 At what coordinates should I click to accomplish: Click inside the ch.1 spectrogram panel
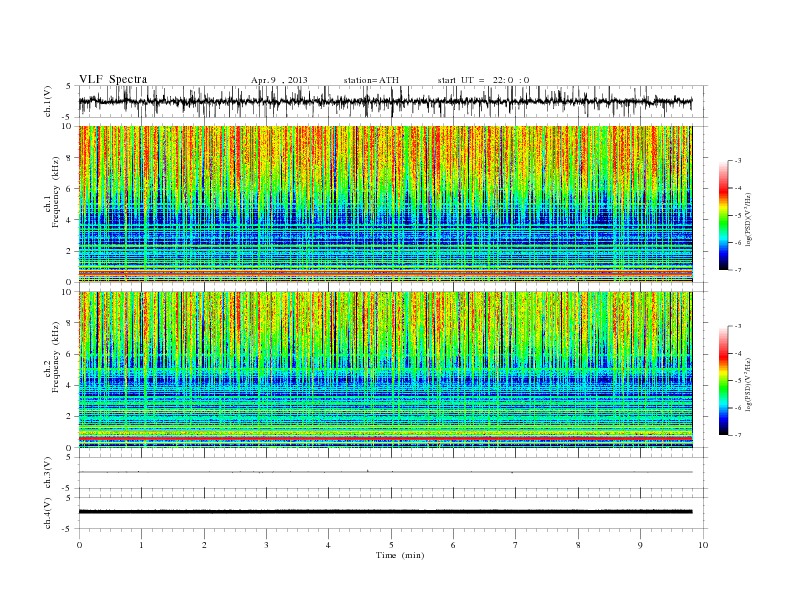[x=385, y=204]
